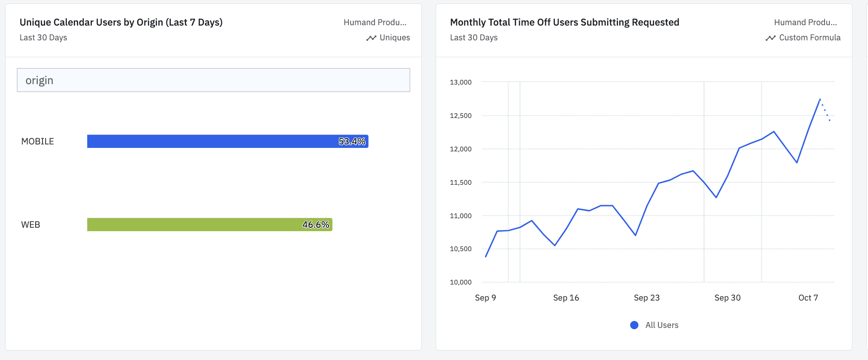Click the blue All Users legend dot
This screenshot has height=360, width=868.
click(x=634, y=325)
